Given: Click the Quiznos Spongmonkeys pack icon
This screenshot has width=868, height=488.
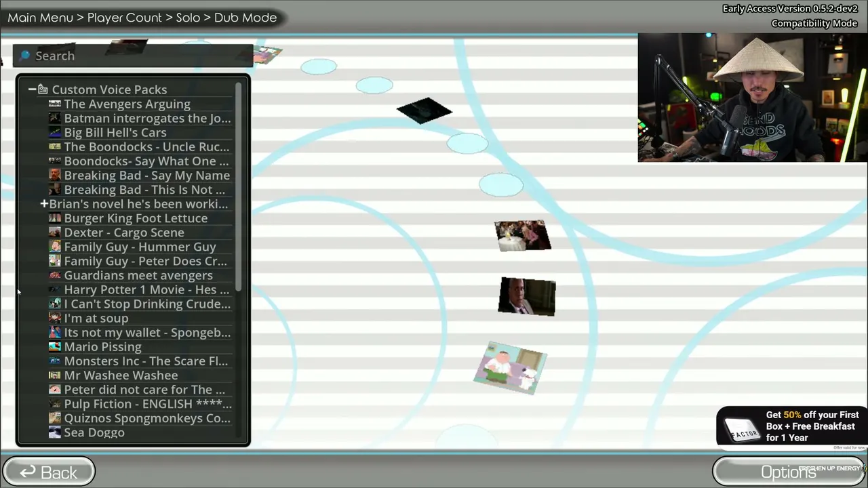Looking at the screenshot, I should tap(55, 418).
